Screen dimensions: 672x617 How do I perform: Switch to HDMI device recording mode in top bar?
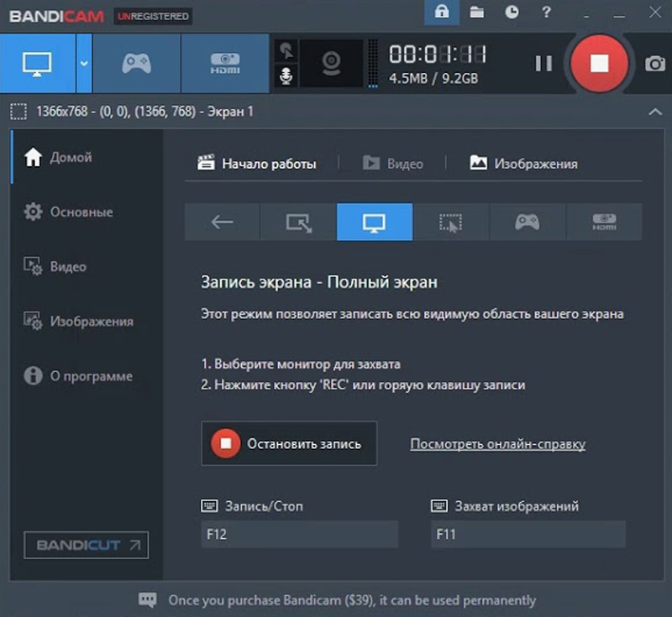click(x=225, y=64)
